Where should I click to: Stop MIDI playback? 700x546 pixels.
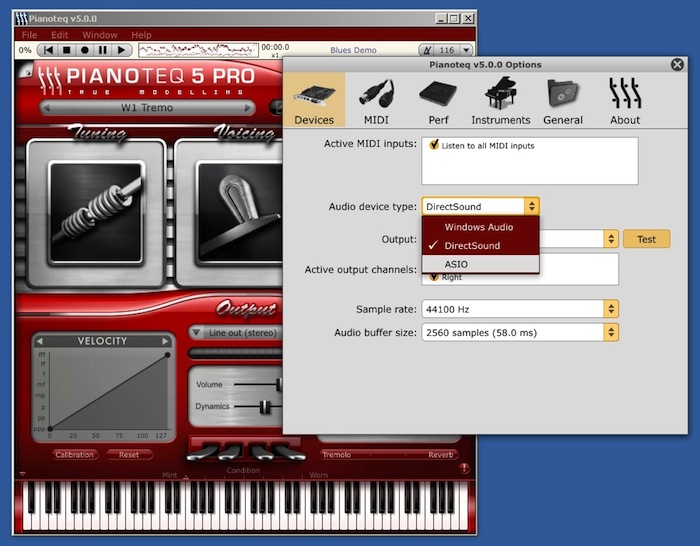click(67, 50)
